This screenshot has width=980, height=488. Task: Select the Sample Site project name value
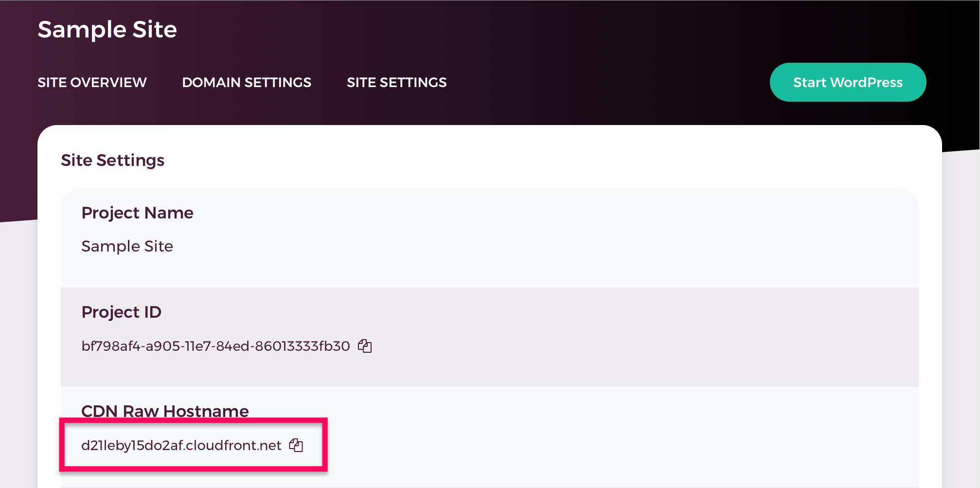tap(127, 246)
